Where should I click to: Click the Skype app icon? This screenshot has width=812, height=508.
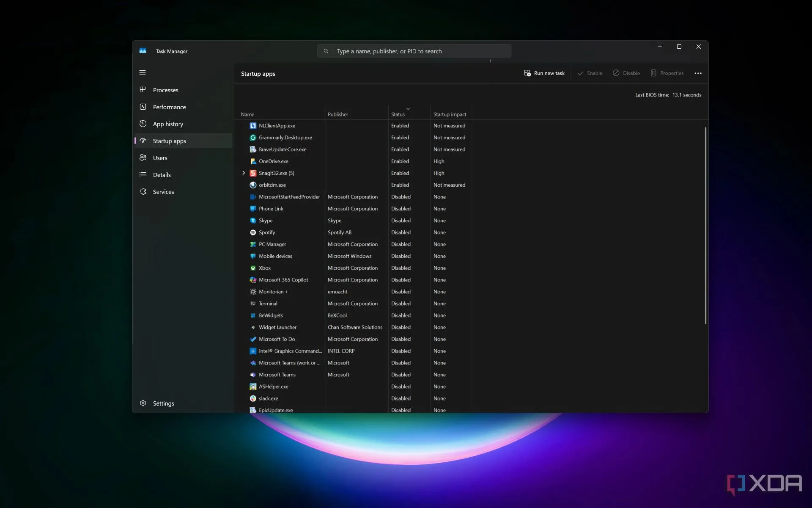click(253, 221)
